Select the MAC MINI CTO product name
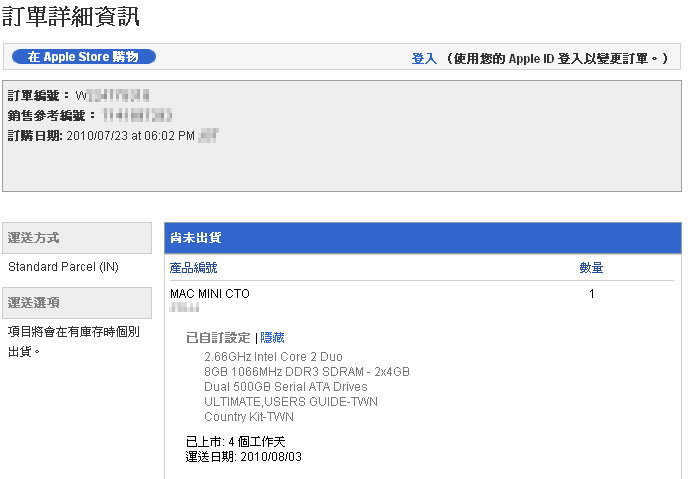The height and width of the screenshot is (479, 688). pos(210,293)
